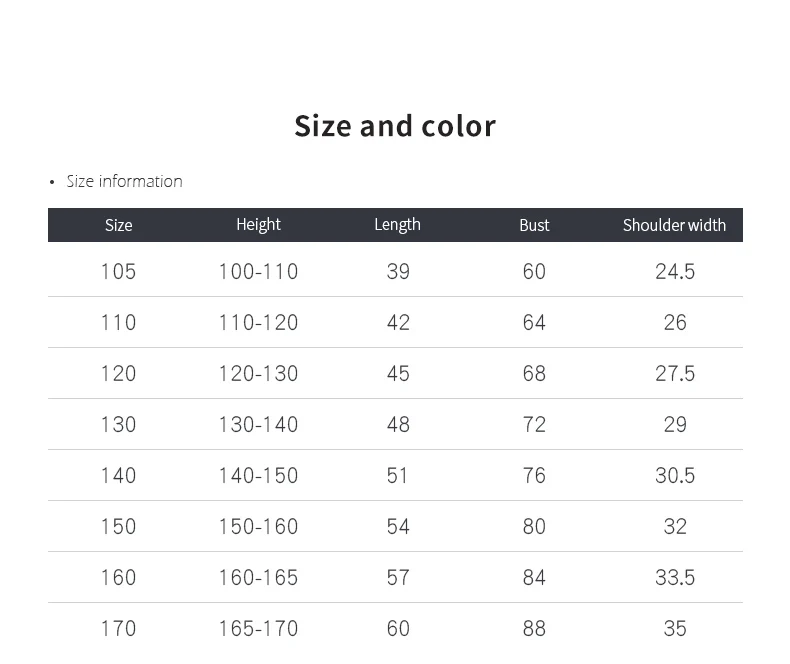Click the 160-165 height cell
Viewport: 790px width, 664px height.
(258, 577)
